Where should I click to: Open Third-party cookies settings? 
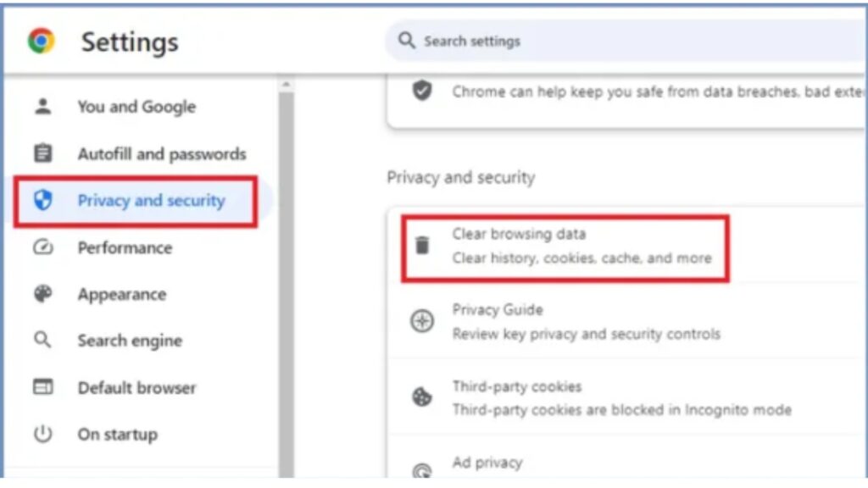coord(620,398)
